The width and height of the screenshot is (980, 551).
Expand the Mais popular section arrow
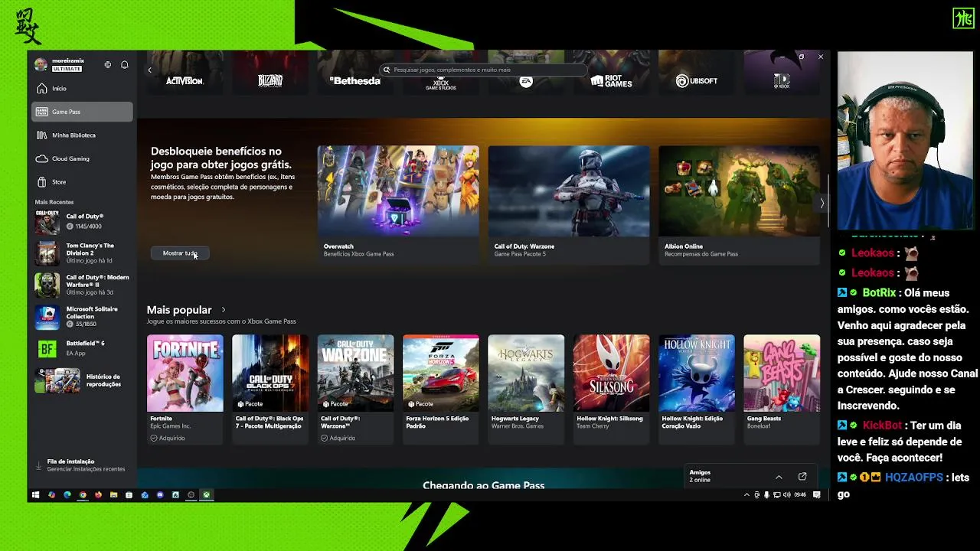(224, 310)
